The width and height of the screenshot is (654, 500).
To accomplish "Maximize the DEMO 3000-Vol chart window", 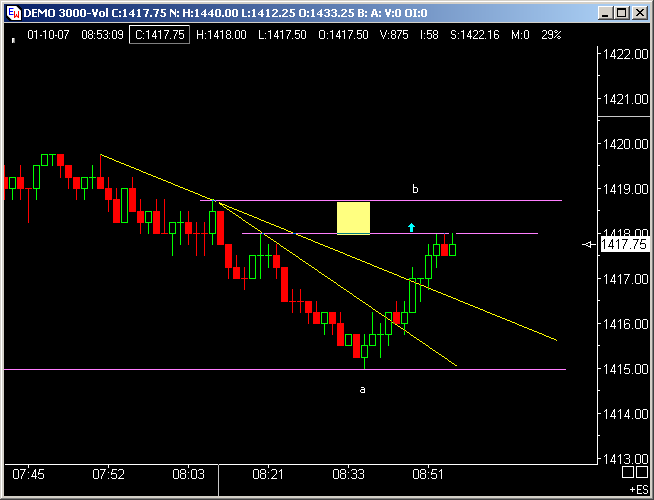I will coord(621,13).
